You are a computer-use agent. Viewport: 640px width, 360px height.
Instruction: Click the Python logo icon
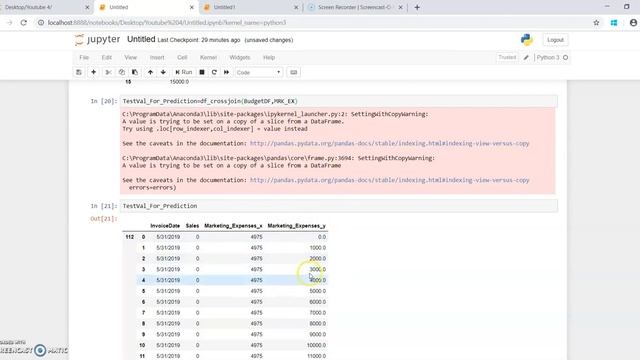[527, 40]
